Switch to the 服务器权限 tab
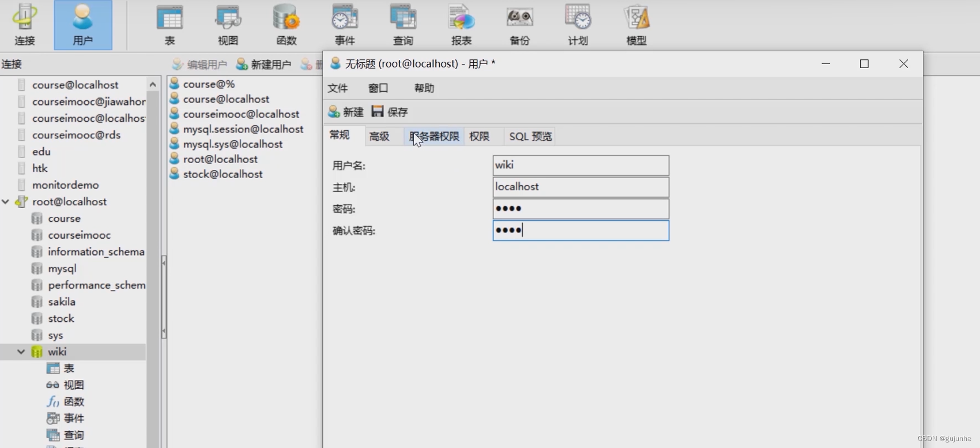This screenshot has height=448, width=980. [434, 137]
